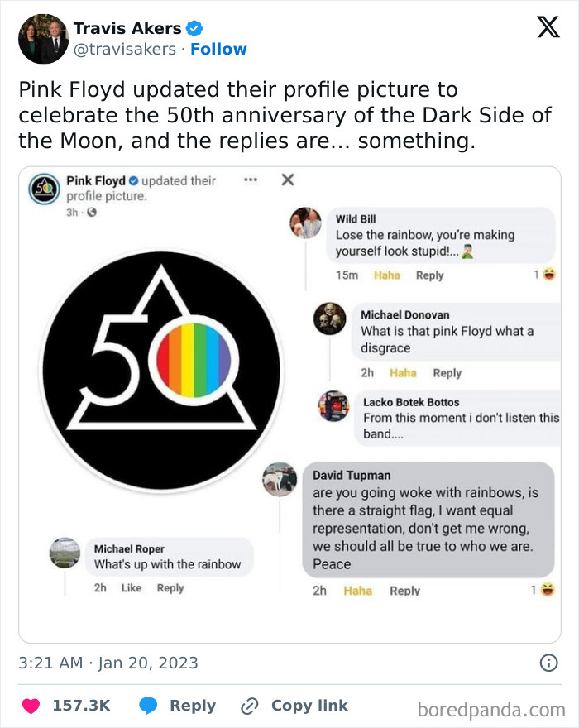This screenshot has height=728, width=579.
Task: Follow @travisakers
Action: 219,48
